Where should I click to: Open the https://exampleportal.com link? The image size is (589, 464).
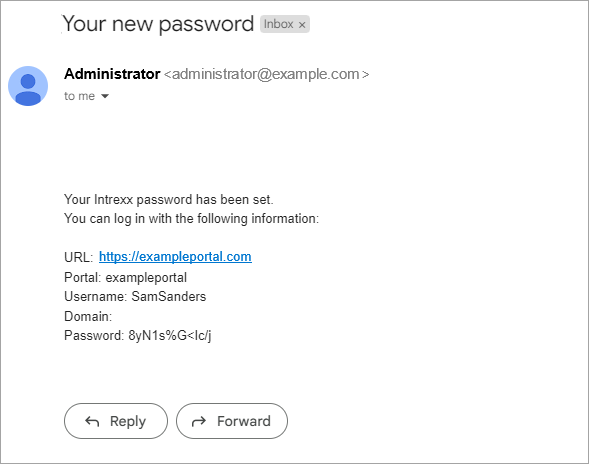pyautogui.click(x=175, y=257)
